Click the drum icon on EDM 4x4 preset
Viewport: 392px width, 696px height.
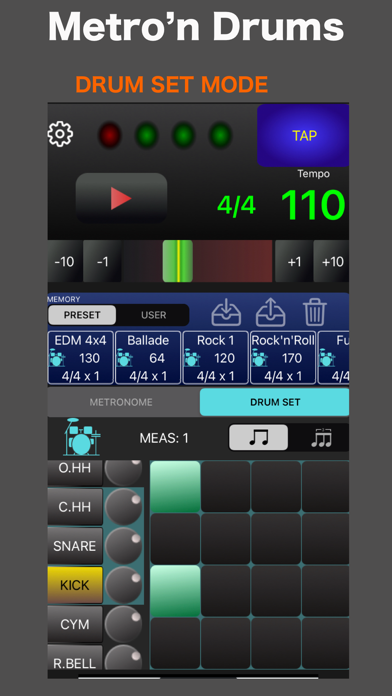[57, 358]
